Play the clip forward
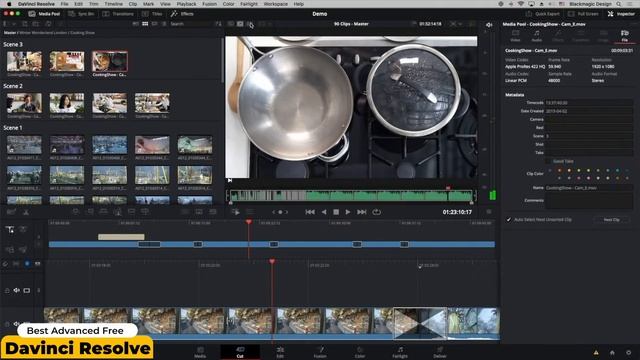640x360 pixels. [348, 212]
